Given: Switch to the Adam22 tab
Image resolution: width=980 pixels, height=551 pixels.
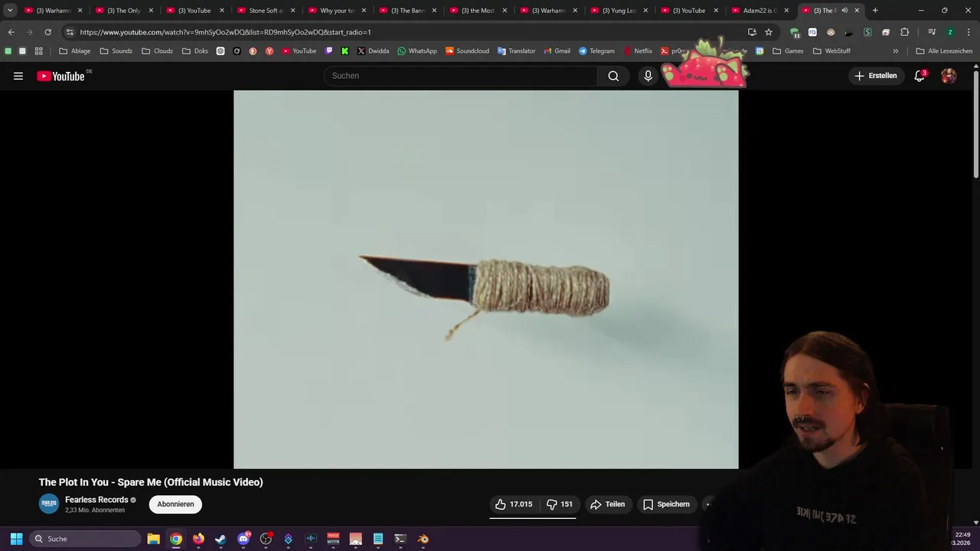Looking at the screenshot, I should pyautogui.click(x=760, y=11).
